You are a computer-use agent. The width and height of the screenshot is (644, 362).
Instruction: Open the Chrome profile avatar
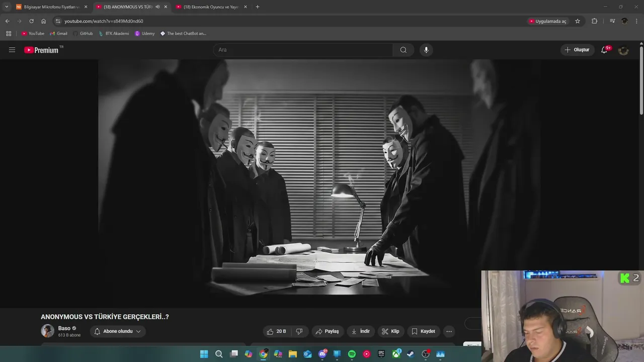tap(624, 21)
